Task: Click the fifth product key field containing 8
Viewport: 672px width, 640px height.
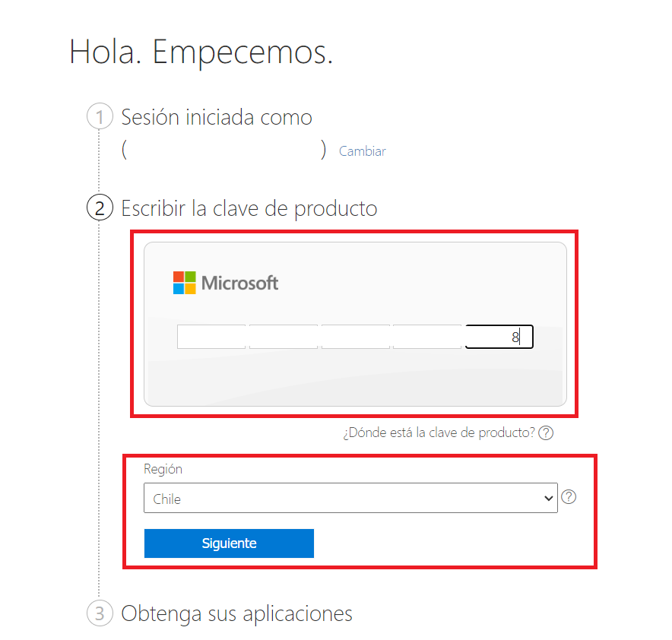Action: [x=499, y=337]
